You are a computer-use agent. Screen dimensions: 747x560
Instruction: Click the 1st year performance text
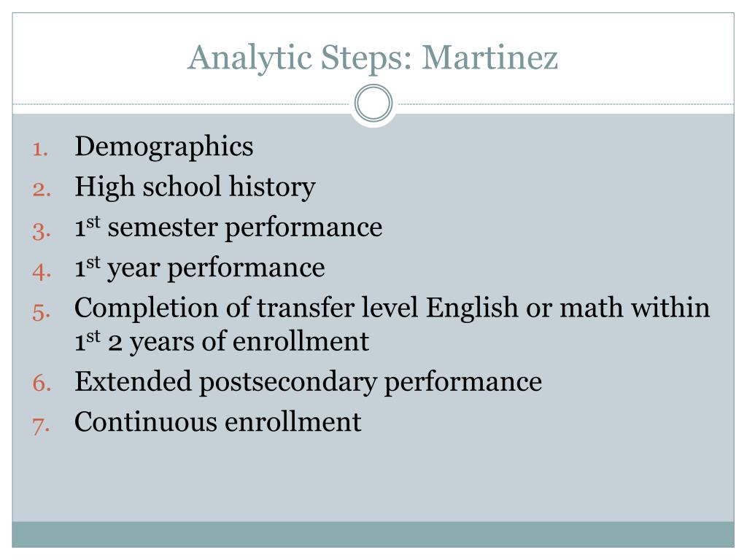200,267
